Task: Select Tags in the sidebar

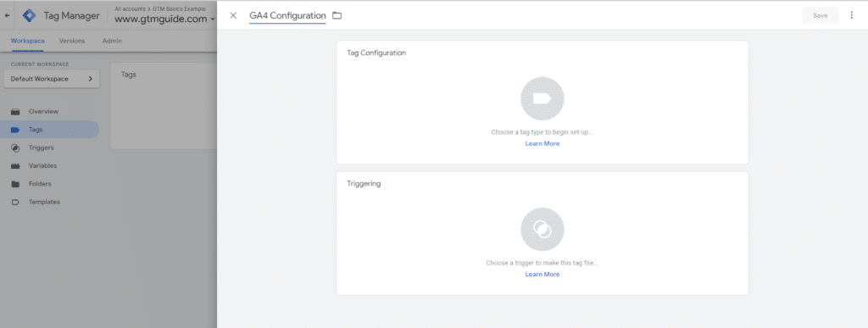Action: click(50, 130)
